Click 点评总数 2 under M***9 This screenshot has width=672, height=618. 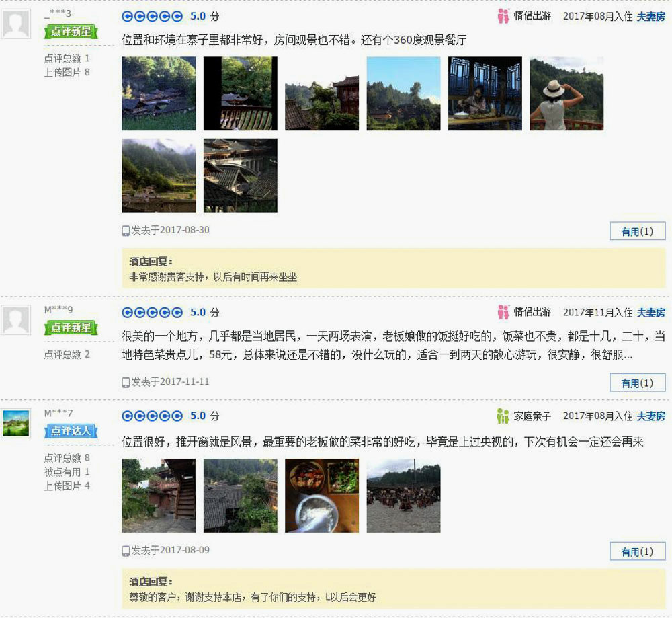(67, 354)
